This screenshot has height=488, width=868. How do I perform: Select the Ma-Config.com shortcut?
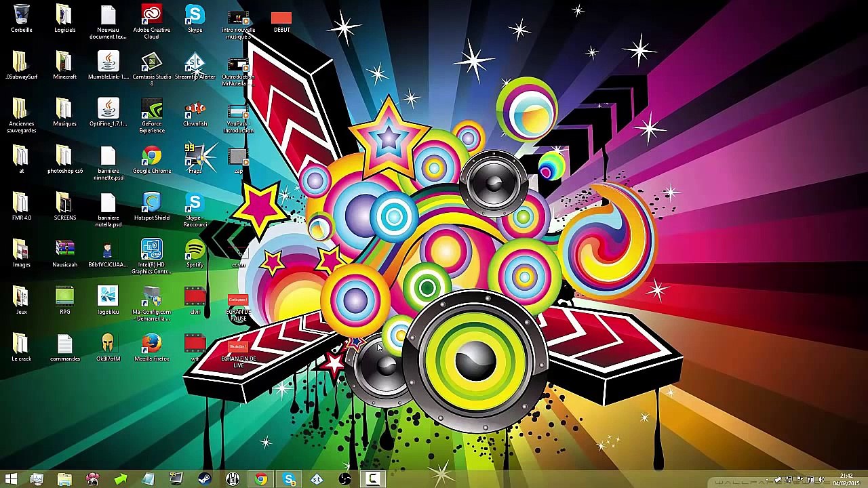tap(151, 302)
